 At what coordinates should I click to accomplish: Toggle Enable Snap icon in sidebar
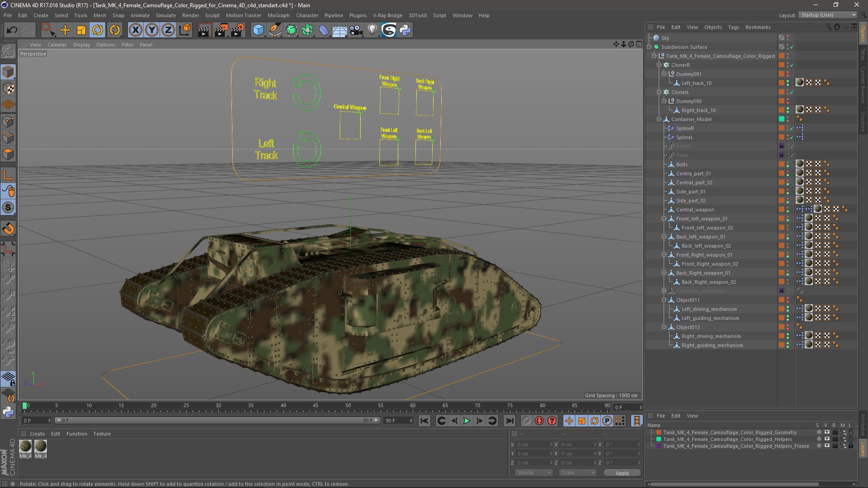tap(8, 229)
